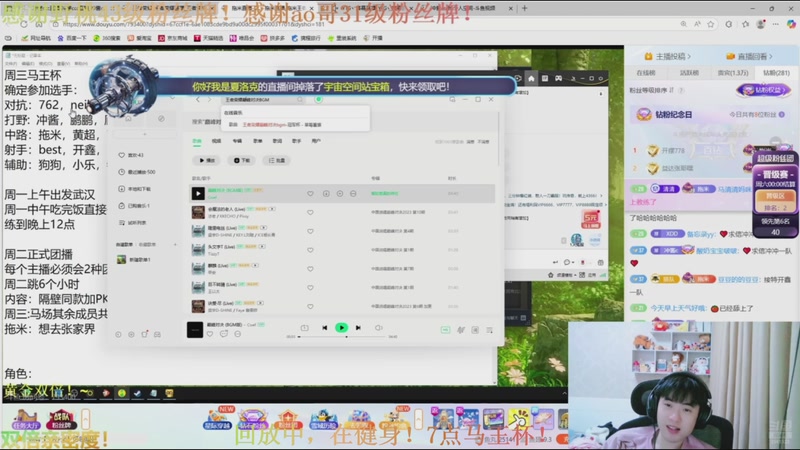This screenshot has width=800, height=450.
Task: Open 京东商城 bookmark
Action: point(172,38)
